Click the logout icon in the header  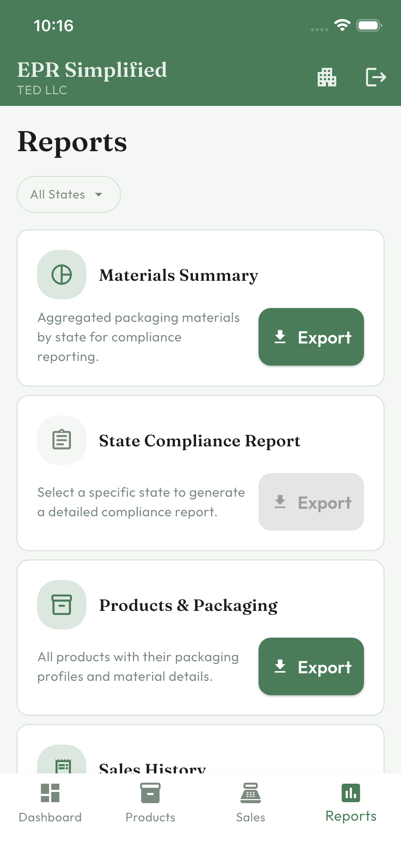pyautogui.click(x=376, y=77)
